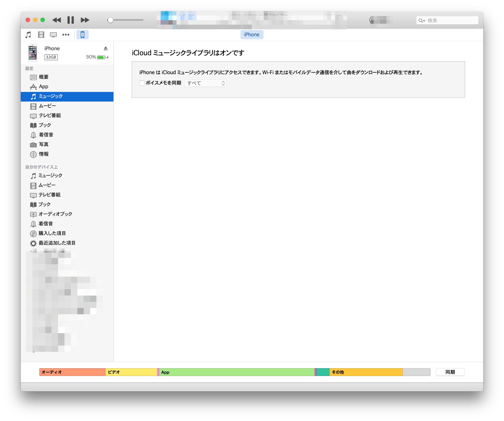The width and height of the screenshot is (504, 421).
Task: Go to previous track with rewind
Action: tap(57, 20)
